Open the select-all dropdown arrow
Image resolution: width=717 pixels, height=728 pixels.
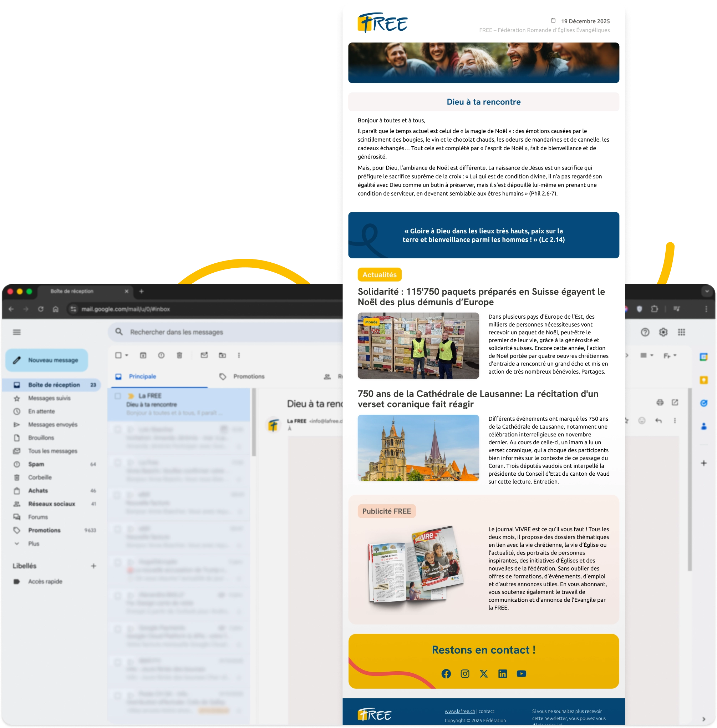pos(127,355)
